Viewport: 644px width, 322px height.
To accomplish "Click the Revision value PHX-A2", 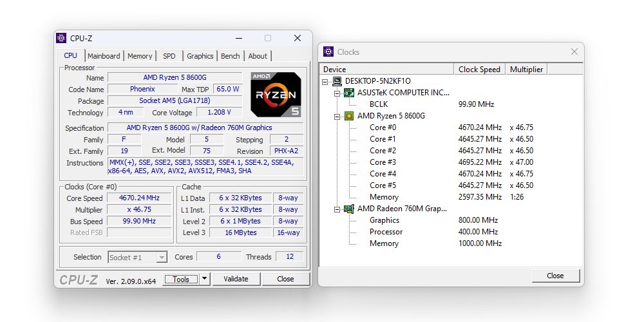I will click(287, 151).
